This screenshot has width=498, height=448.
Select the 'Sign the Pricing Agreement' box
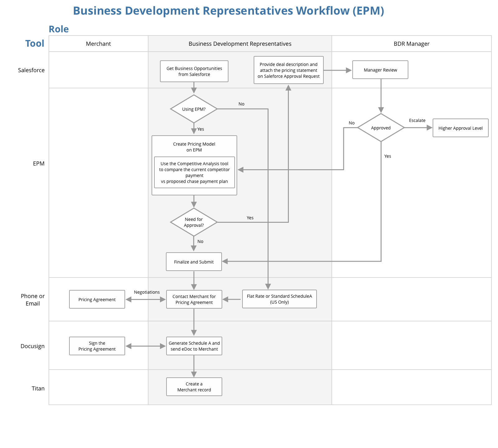point(97,346)
